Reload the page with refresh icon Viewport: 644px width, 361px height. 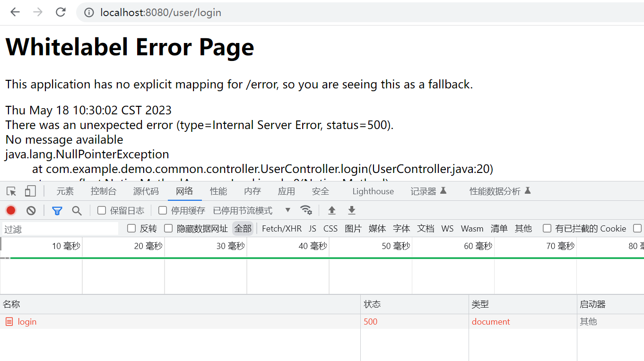[61, 12]
